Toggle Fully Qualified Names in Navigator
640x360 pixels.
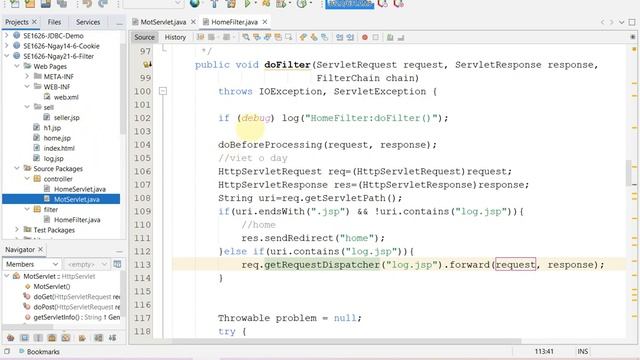pyautogui.click(x=82, y=338)
